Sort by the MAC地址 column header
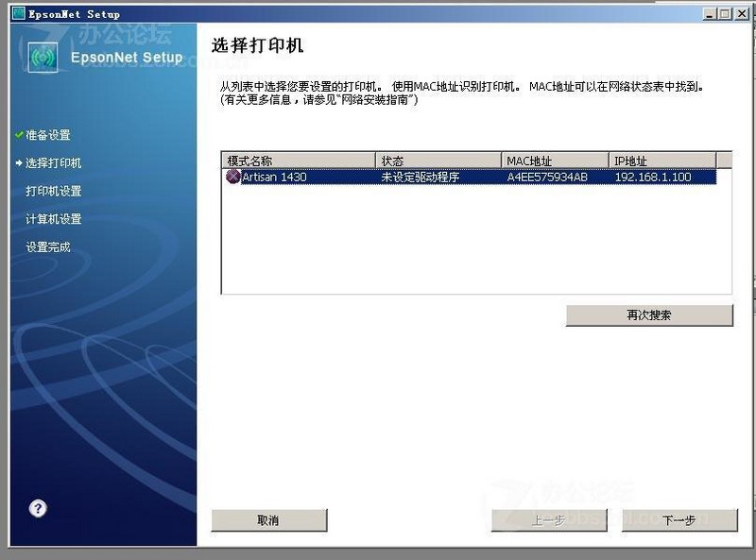This screenshot has height=560, width=756. pyautogui.click(x=555, y=161)
